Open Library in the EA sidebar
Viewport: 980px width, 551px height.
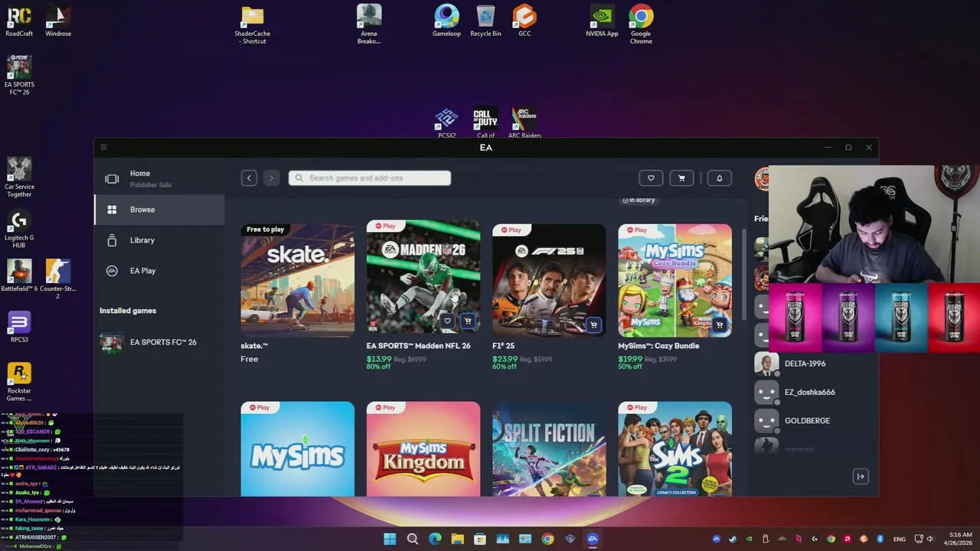159,240
